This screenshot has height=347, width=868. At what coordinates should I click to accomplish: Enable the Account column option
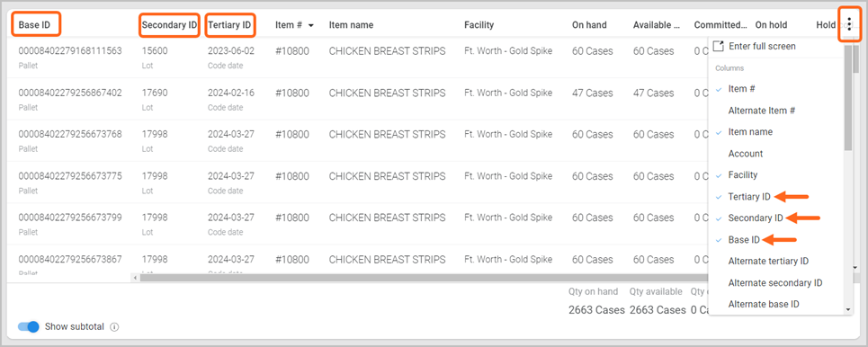coord(746,154)
